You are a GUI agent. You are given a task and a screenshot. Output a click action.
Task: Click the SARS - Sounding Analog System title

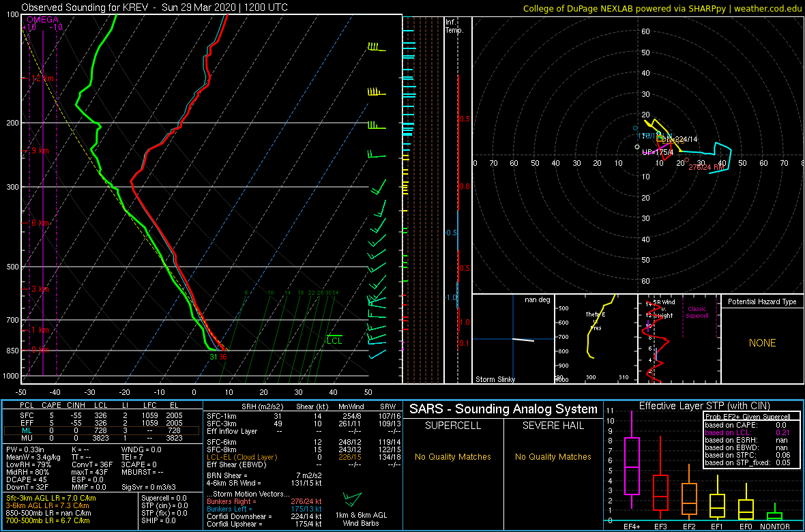click(x=503, y=409)
